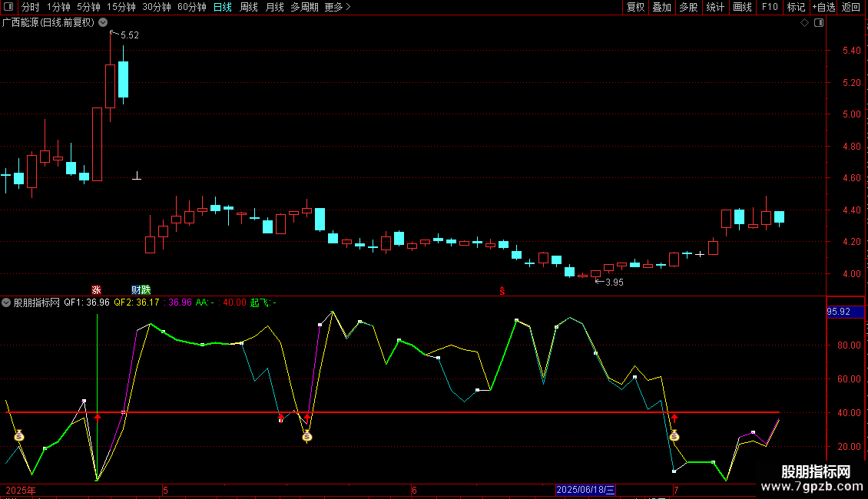Image resolution: width=868 pixels, height=499 pixels.
Task: Switch to 分时 intraday view
Action: [x=31, y=7]
